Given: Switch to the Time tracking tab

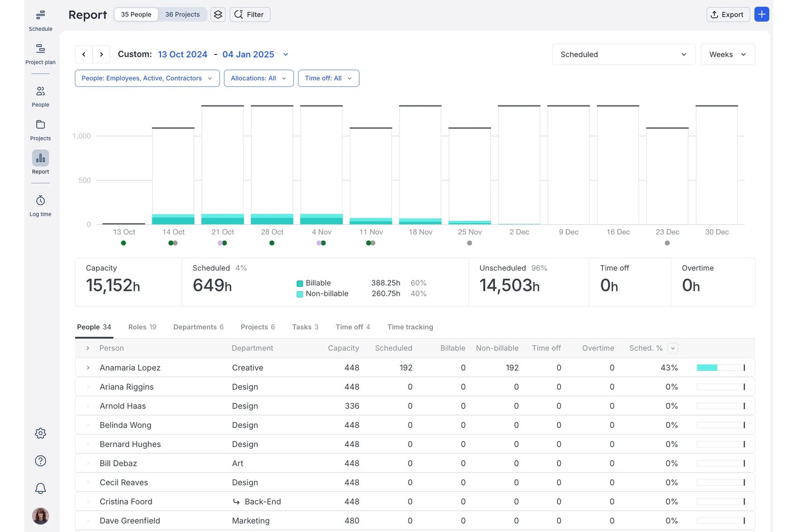Looking at the screenshot, I should 410,327.
